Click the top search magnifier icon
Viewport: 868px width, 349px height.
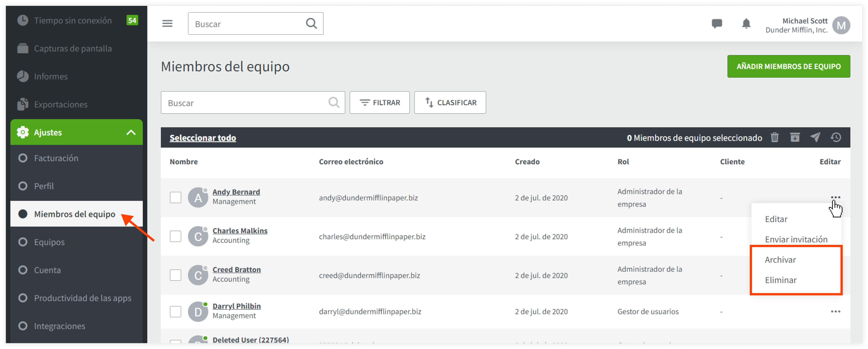click(x=311, y=24)
